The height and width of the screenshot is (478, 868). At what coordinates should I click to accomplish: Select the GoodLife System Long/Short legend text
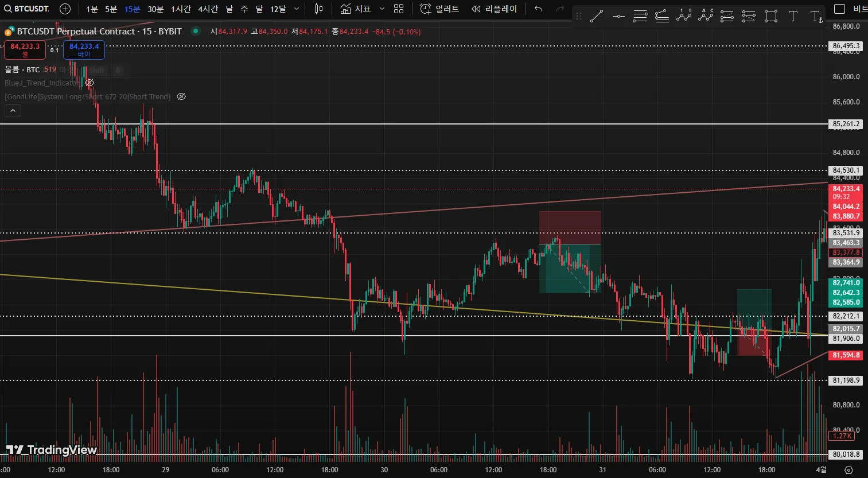pyautogui.click(x=87, y=97)
